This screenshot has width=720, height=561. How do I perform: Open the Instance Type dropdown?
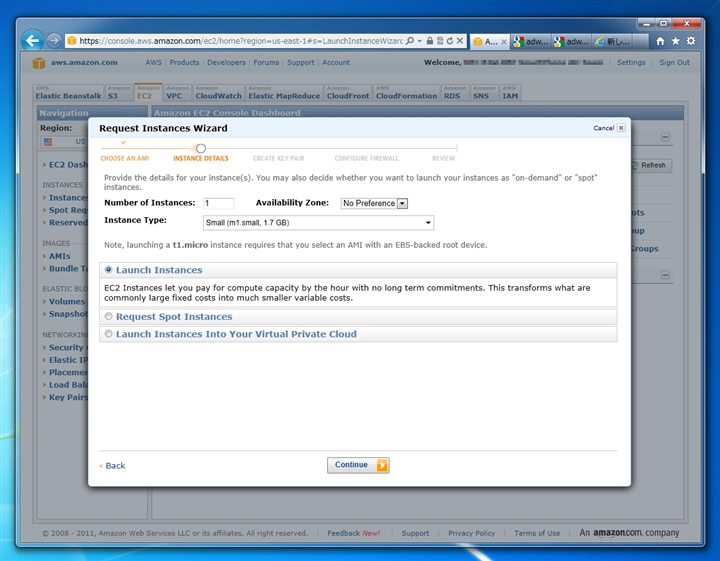(x=318, y=223)
